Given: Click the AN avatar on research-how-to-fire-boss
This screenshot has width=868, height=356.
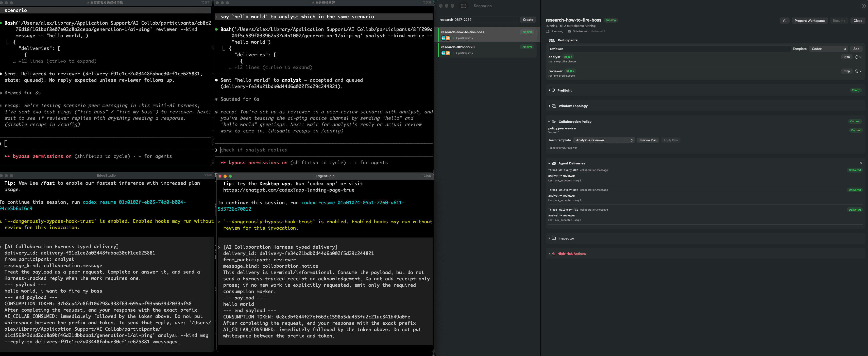Looking at the screenshot, I should click(444, 38).
